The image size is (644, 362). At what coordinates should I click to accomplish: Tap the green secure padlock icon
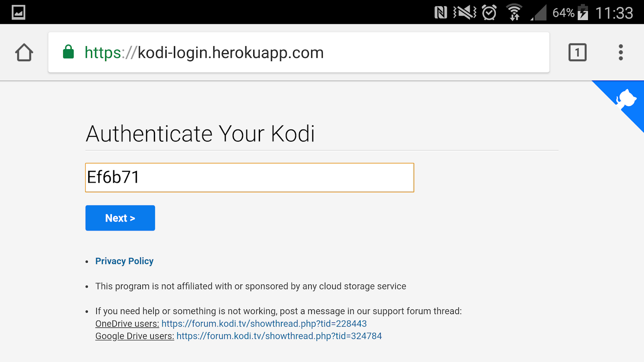pyautogui.click(x=68, y=52)
